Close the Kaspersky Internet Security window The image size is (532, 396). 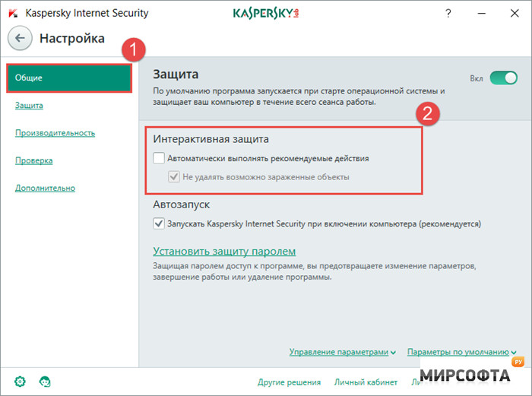pos(515,13)
